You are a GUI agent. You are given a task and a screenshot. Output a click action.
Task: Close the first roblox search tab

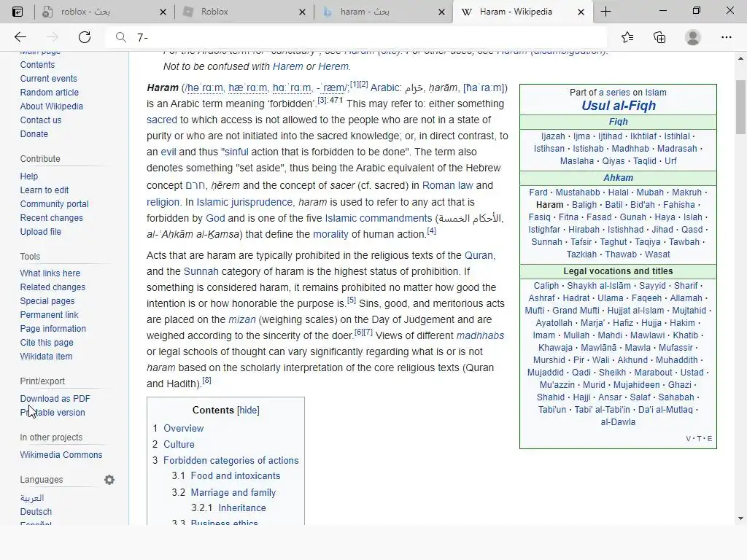[163, 12]
